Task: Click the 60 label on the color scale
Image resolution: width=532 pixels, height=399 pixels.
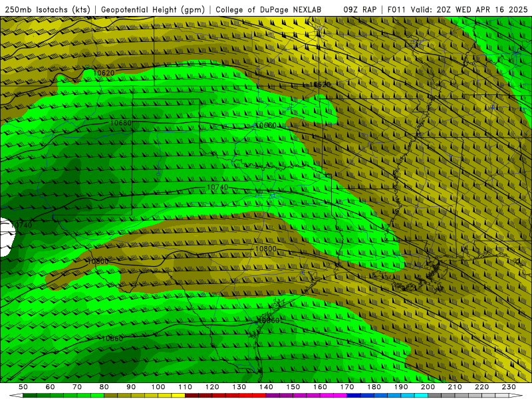Action: 51,387
